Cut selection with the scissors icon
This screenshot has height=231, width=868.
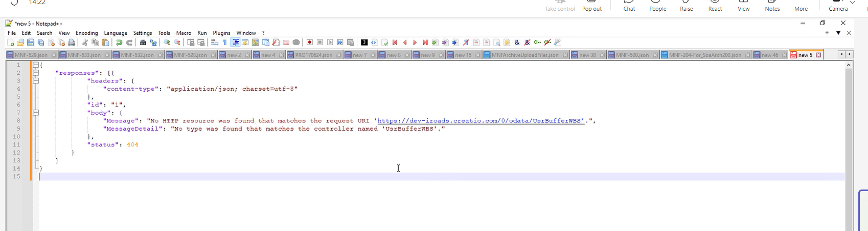pos(85,43)
